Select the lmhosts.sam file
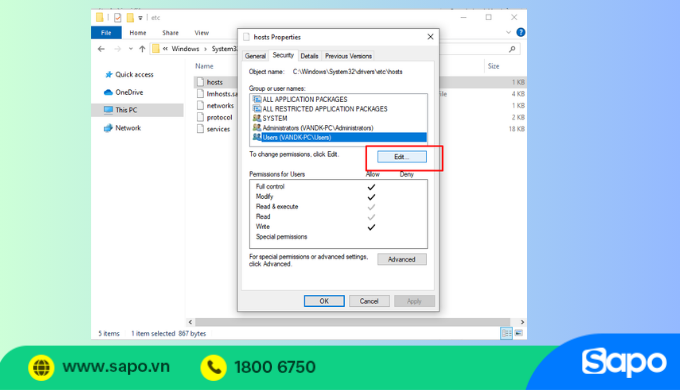Image resolution: width=680 pixels, height=390 pixels. point(222,94)
